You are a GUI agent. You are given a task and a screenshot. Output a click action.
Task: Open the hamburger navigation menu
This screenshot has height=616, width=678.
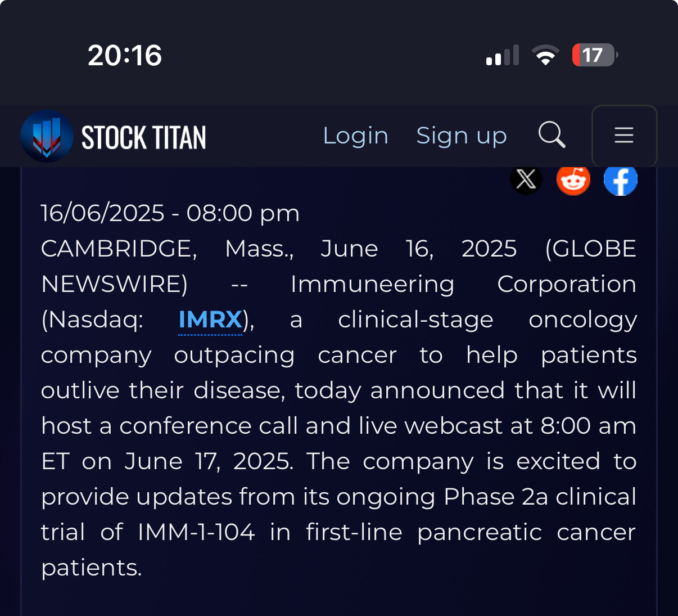tap(624, 136)
